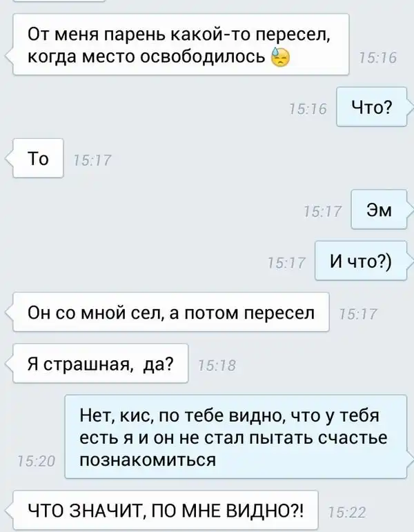This screenshot has width=414, height=532.
Task: Tap the 15:18 timestamp beside 'Я страшная'
Action: [217, 366]
